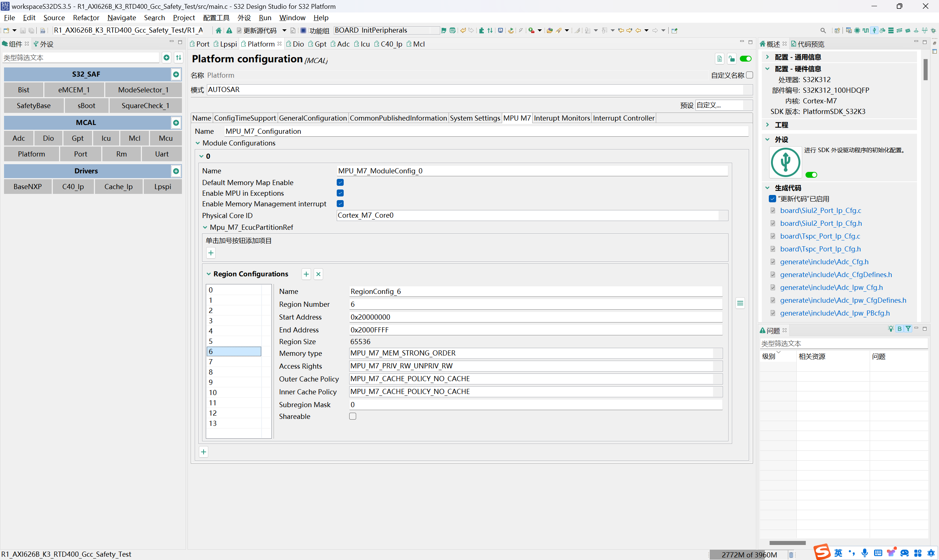Screen dimensions: 939x560
Task: Toggle Platform configuration enable switch
Action: coord(745,59)
